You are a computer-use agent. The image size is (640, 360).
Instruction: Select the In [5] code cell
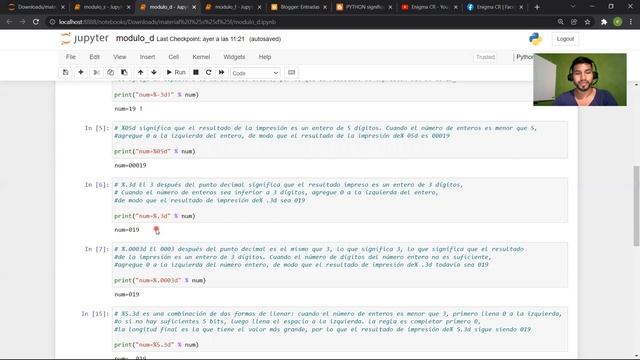click(x=340, y=140)
